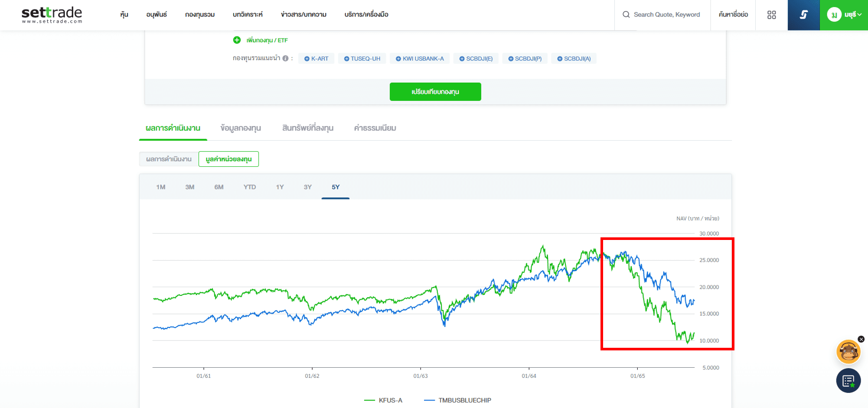Add SCBDJI(E) fund via its plus icon
Viewport: 868px width, 408px height.
461,58
